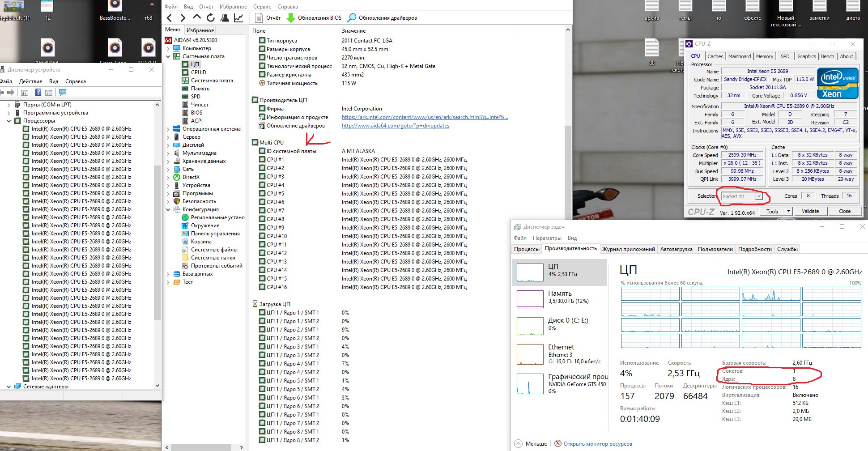Select Диск 0 (C: E:) in Task Manager
This screenshot has height=451, width=868.
[560, 326]
